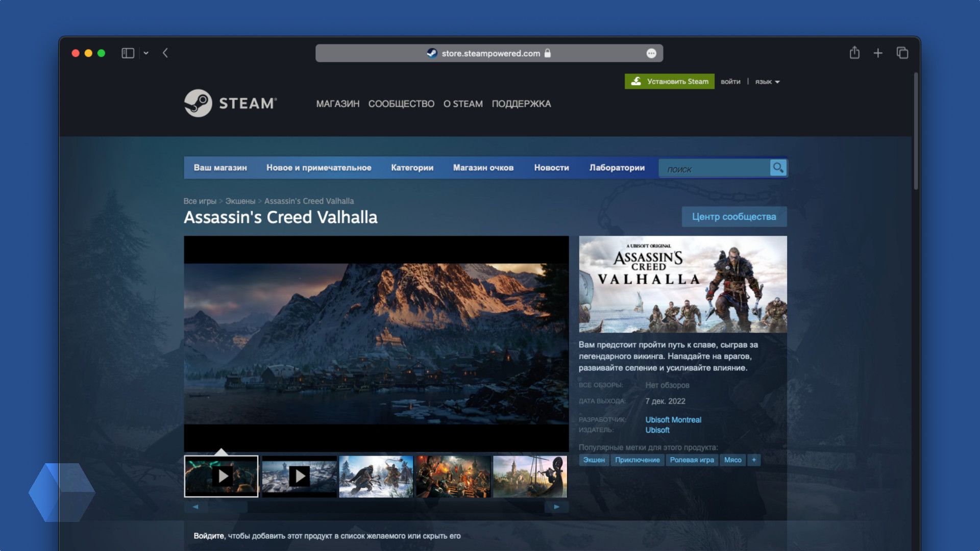The width and height of the screenshot is (980, 551).
Task: Click the right arrow of thumbnail strip
Action: (x=556, y=507)
